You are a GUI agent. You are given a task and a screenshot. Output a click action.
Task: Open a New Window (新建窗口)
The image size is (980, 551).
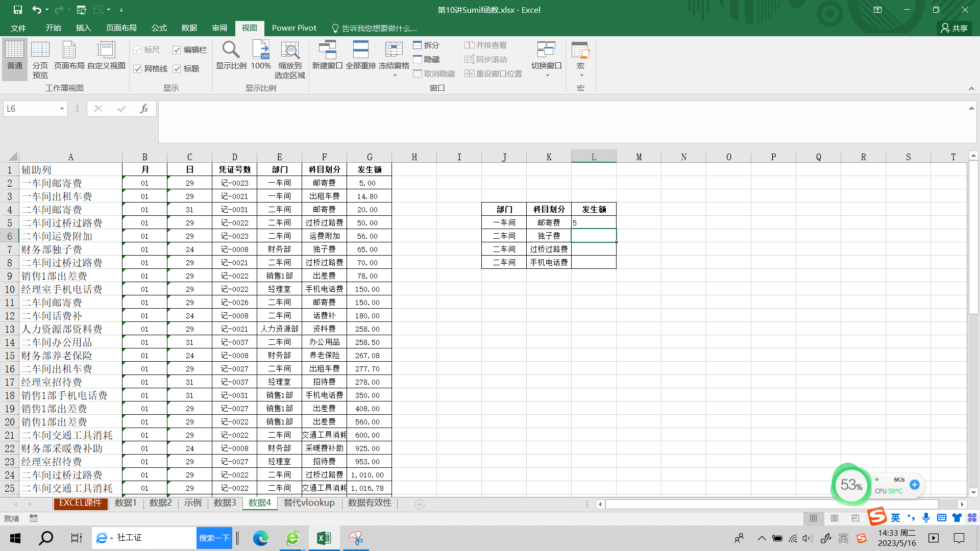click(x=327, y=55)
